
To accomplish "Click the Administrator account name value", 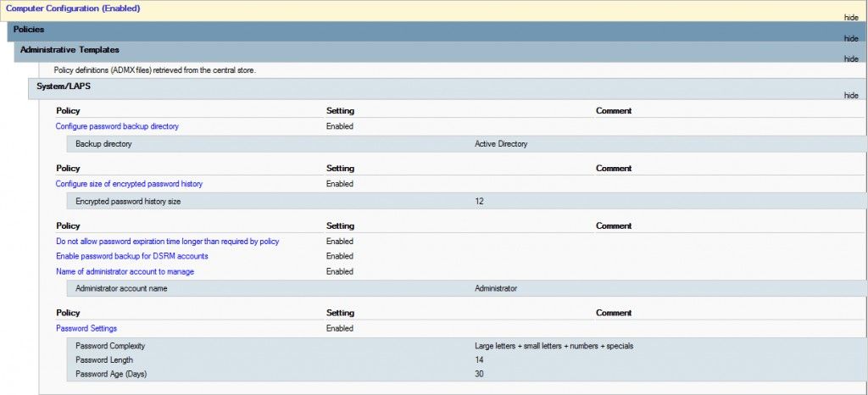I will 496,288.
